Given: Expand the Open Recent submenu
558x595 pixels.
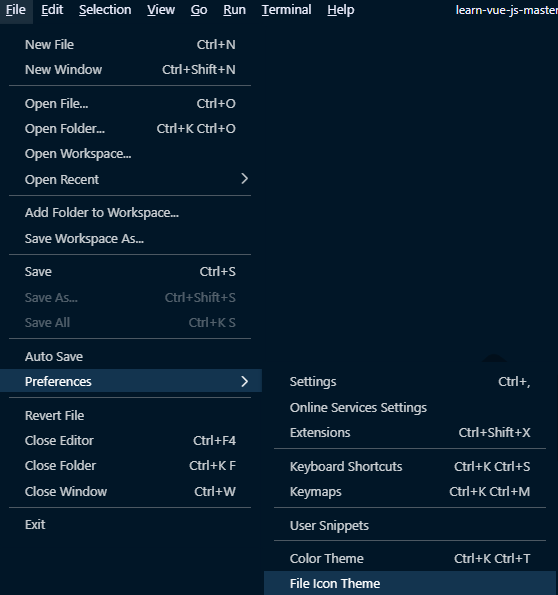Looking at the screenshot, I should (130, 179).
